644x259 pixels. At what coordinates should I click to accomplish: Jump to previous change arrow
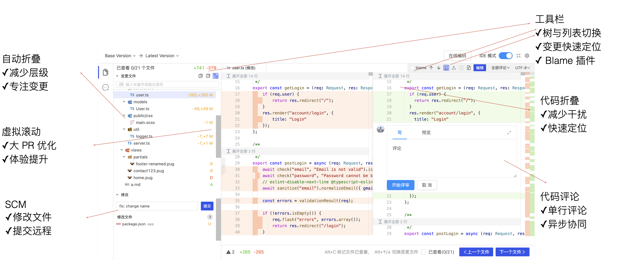point(431,68)
